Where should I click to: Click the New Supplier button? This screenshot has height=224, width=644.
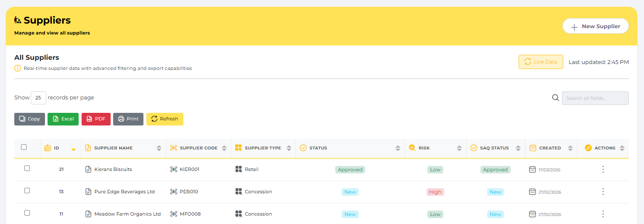(595, 26)
